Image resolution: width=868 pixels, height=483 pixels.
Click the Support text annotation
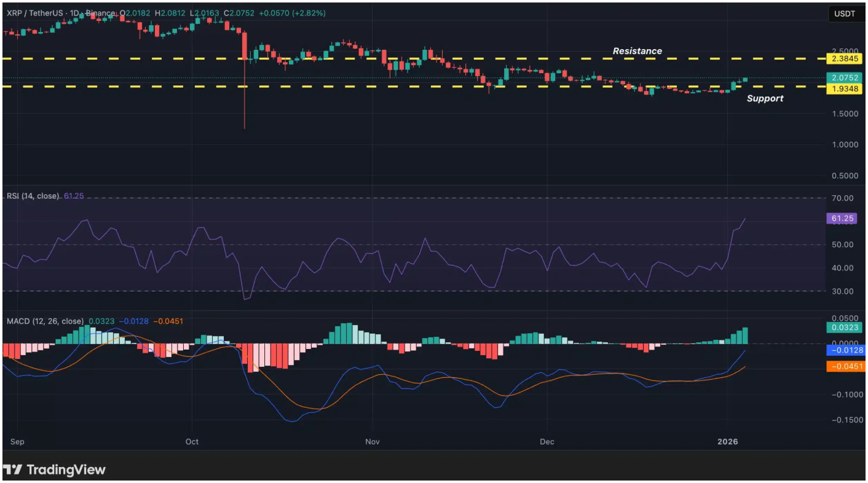765,98
